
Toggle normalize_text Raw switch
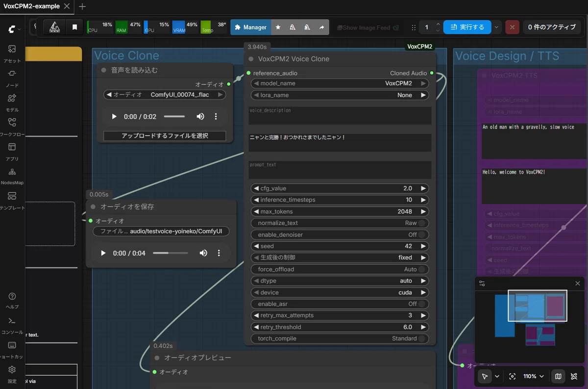point(340,223)
